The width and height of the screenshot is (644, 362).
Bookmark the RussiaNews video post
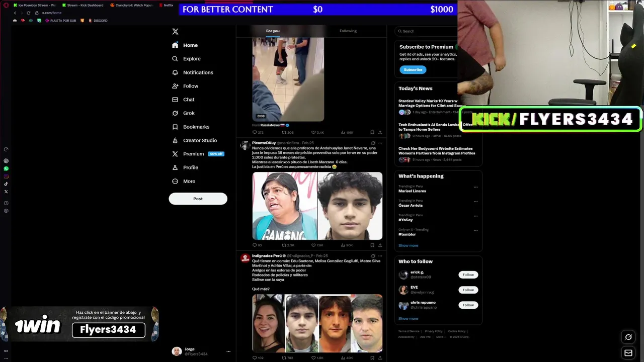click(x=372, y=133)
